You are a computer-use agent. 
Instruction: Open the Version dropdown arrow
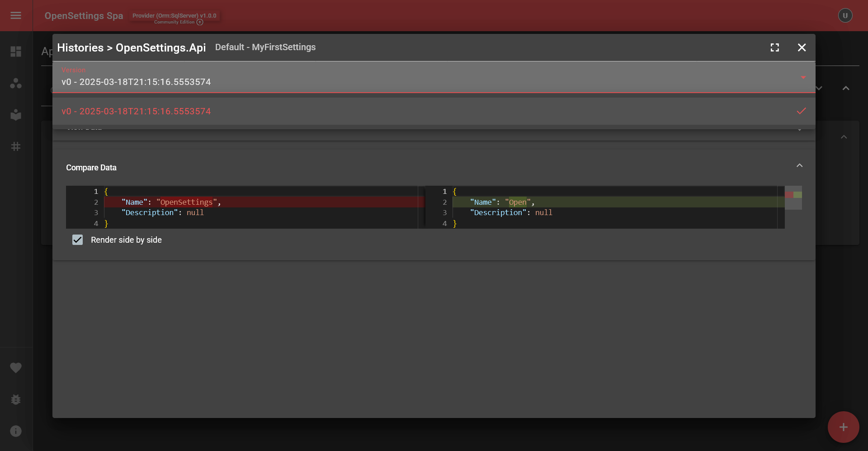click(x=803, y=77)
